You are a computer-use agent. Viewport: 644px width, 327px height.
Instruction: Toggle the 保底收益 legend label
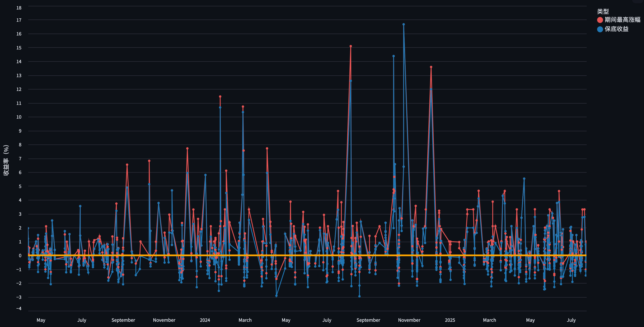pyautogui.click(x=616, y=29)
